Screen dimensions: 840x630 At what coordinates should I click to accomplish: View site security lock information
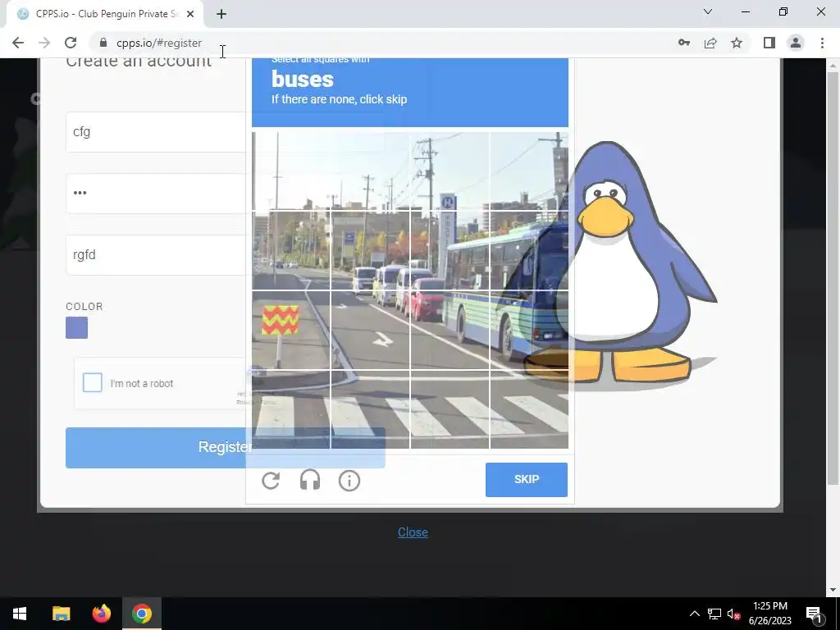click(x=103, y=43)
